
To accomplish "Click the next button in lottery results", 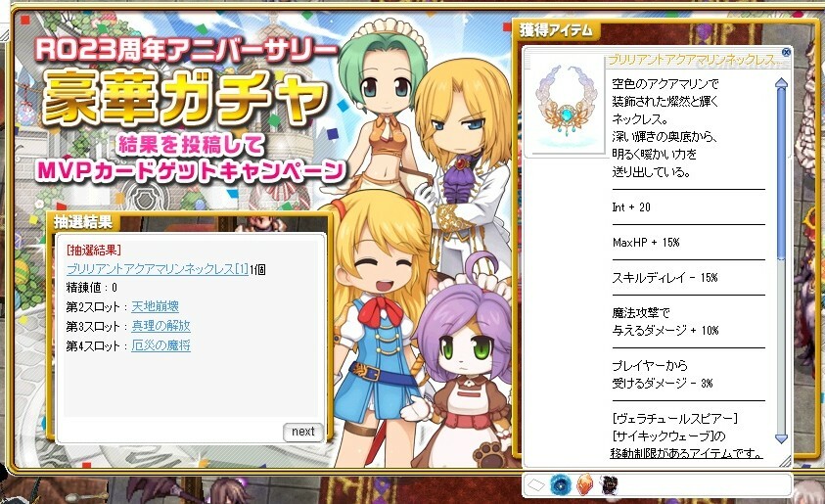I will [302, 432].
